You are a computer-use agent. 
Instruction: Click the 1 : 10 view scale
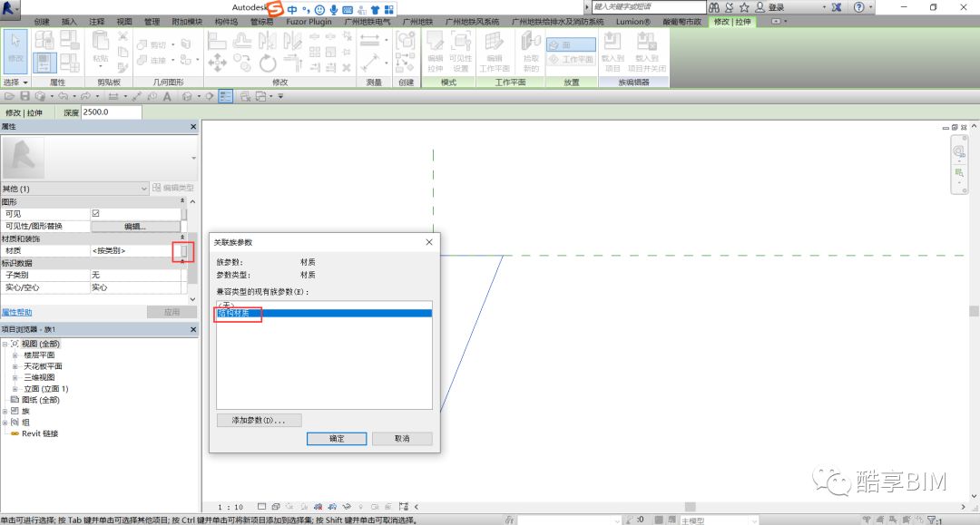coord(230,507)
